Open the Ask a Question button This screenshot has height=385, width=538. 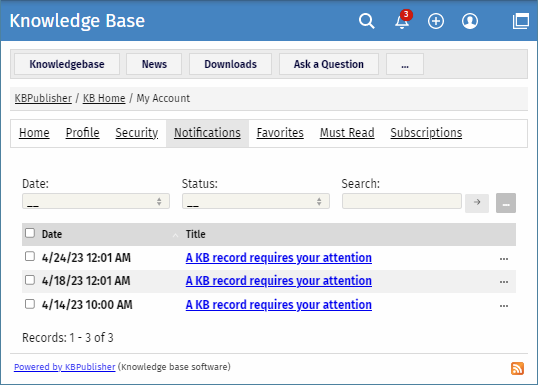pos(329,64)
